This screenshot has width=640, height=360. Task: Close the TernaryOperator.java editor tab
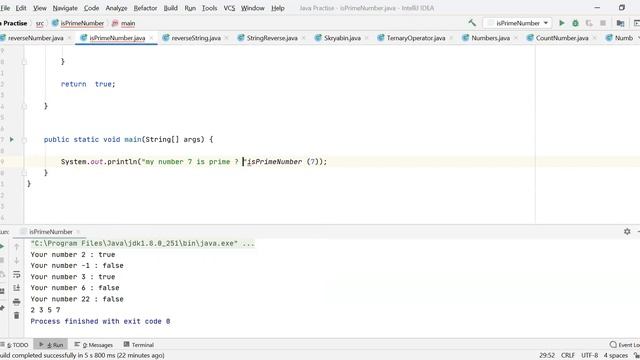click(x=451, y=38)
